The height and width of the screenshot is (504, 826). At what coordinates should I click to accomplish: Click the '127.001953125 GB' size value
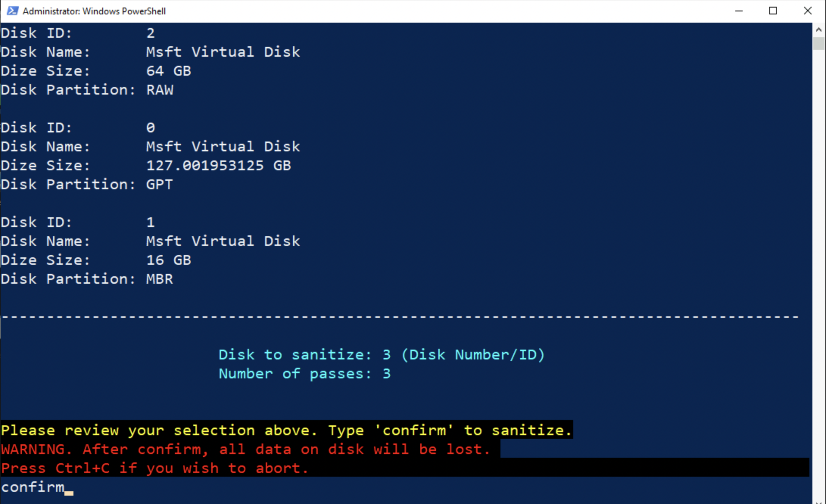click(218, 165)
